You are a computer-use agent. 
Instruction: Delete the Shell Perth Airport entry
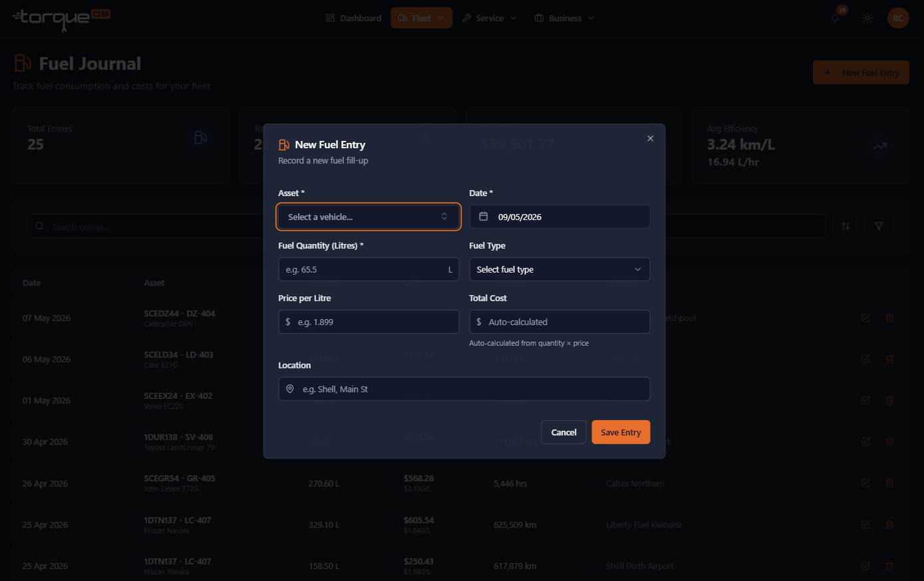point(889,566)
